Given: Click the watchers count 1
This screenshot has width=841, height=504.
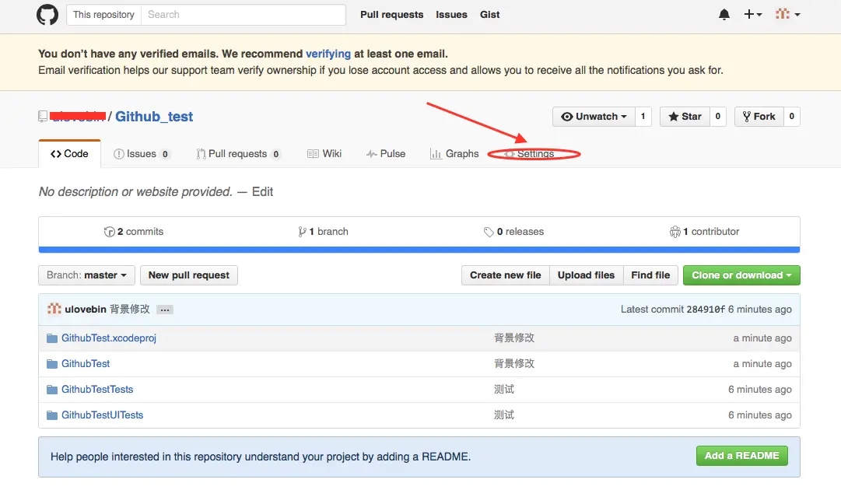Looking at the screenshot, I should (x=643, y=117).
